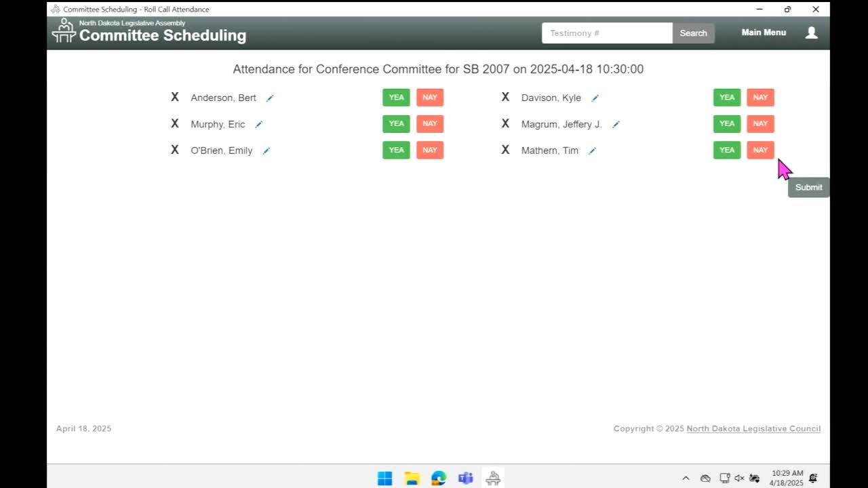
Task: Click the edit pencil beside Mathern, Tim
Action: coord(592,151)
